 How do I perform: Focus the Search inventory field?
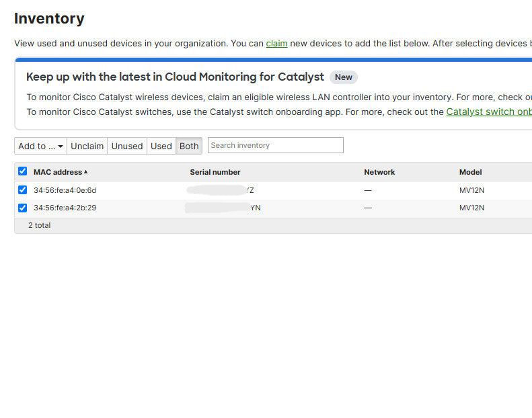pyautogui.click(x=276, y=145)
